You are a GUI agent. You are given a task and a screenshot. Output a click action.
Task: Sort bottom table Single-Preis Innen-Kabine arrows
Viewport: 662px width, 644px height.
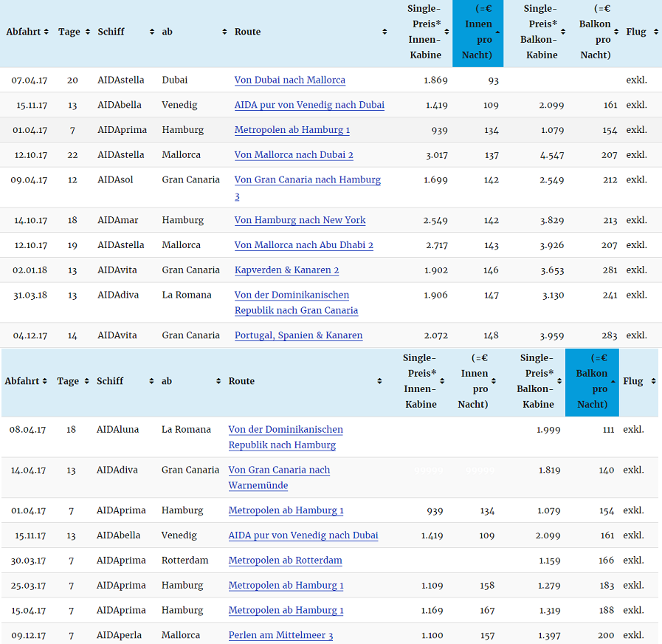[442, 381]
